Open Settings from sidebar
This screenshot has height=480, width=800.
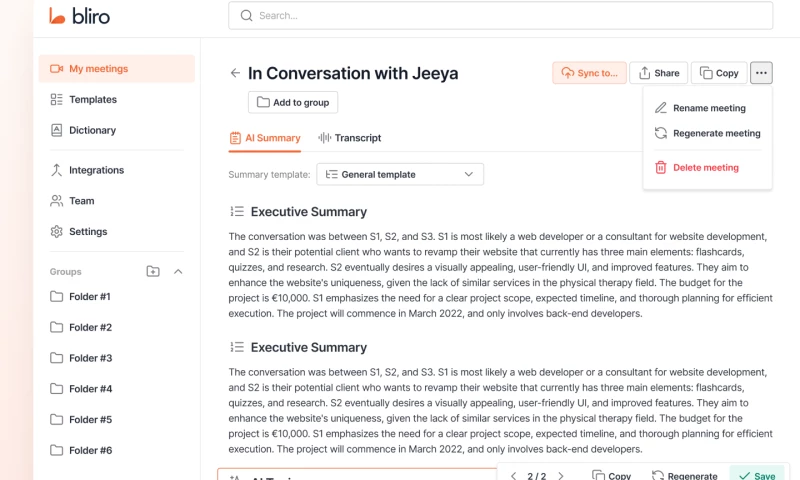point(88,232)
